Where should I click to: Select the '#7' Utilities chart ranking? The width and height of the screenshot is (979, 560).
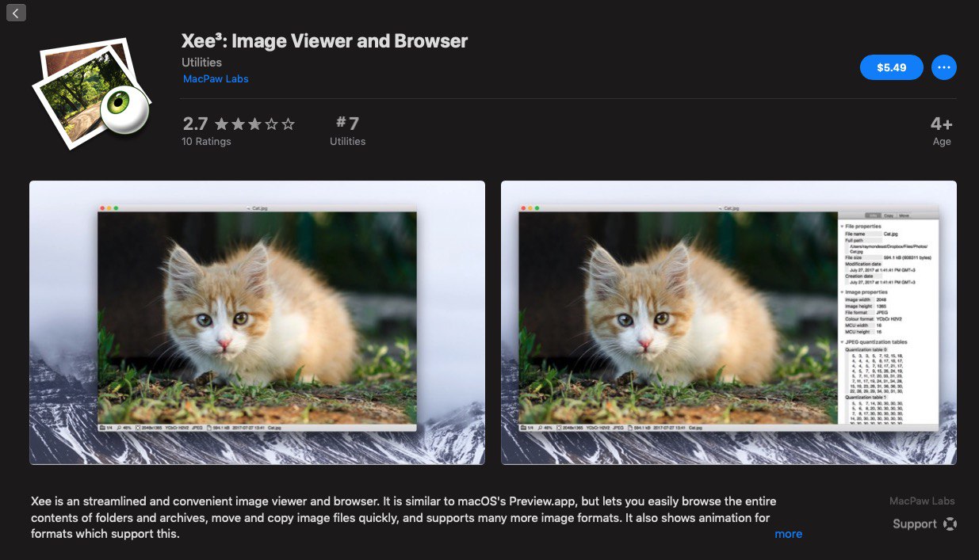(347, 124)
